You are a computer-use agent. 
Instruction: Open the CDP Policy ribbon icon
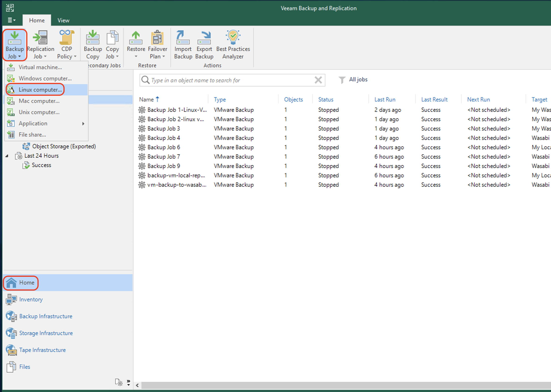(x=66, y=38)
